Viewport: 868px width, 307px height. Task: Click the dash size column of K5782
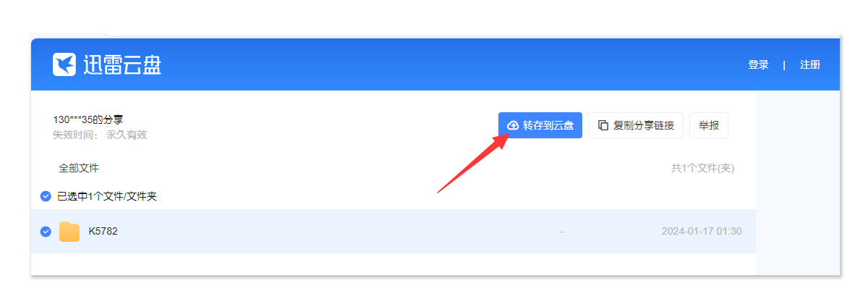(562, 232)
